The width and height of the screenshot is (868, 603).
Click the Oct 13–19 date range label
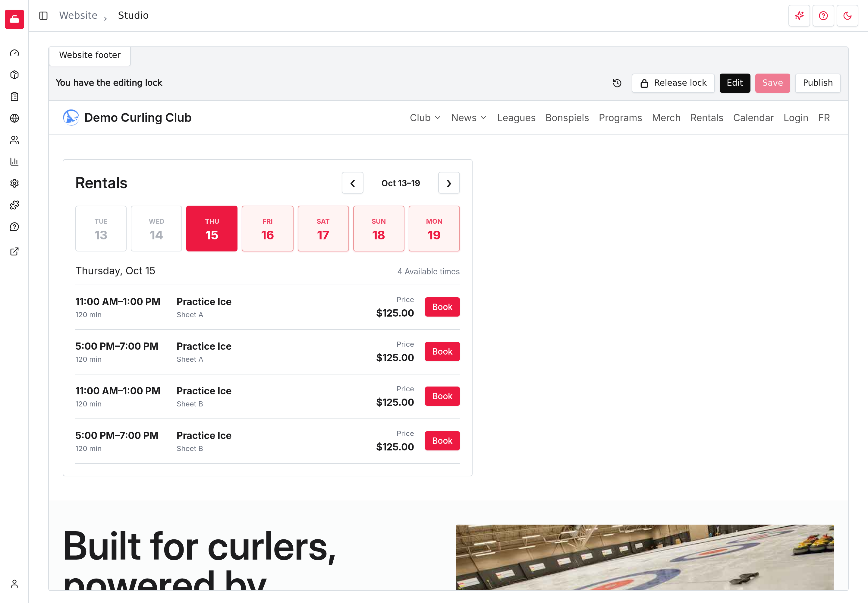400,183
